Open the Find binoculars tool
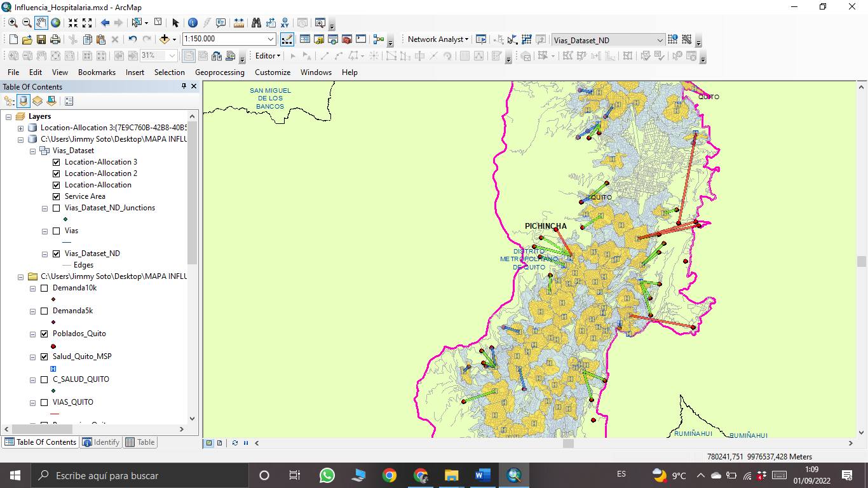 coord(257,23)
